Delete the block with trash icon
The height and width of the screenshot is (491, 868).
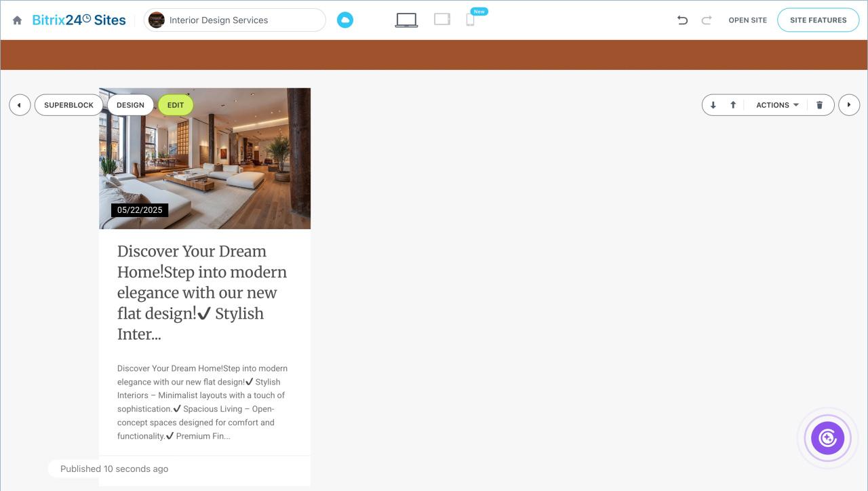[819, 105]
